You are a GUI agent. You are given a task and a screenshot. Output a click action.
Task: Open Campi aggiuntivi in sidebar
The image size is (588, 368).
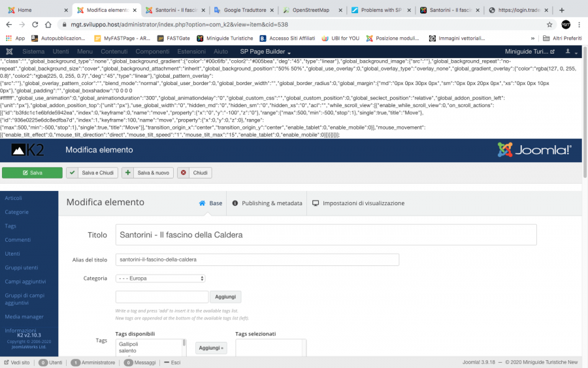click(x=25, y=281)
